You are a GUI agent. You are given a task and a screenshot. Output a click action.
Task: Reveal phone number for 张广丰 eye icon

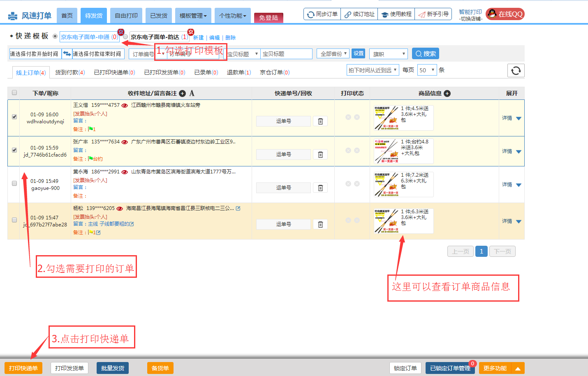click(125, 142)
